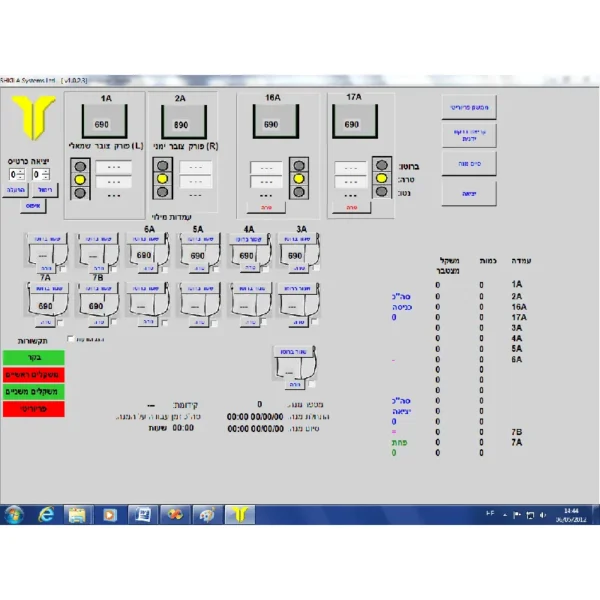
Task: Click the green בקר communication status bar
Action: point(33,357)
